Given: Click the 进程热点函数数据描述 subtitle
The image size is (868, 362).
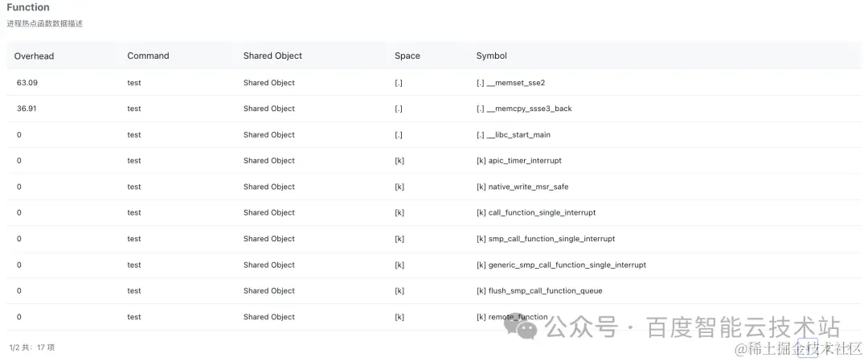Looking at the screenshot, I should coord(44,24).
